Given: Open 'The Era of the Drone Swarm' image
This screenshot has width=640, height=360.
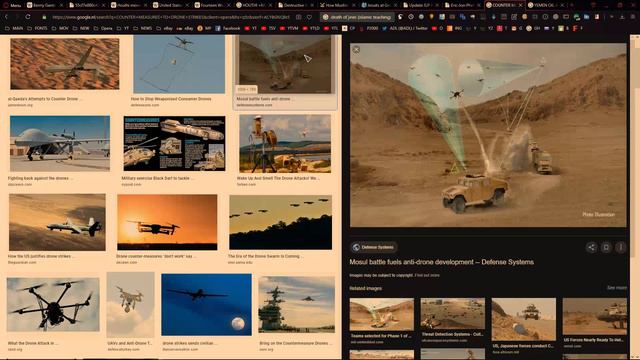Looking at the screenshot, I should 280,222.
